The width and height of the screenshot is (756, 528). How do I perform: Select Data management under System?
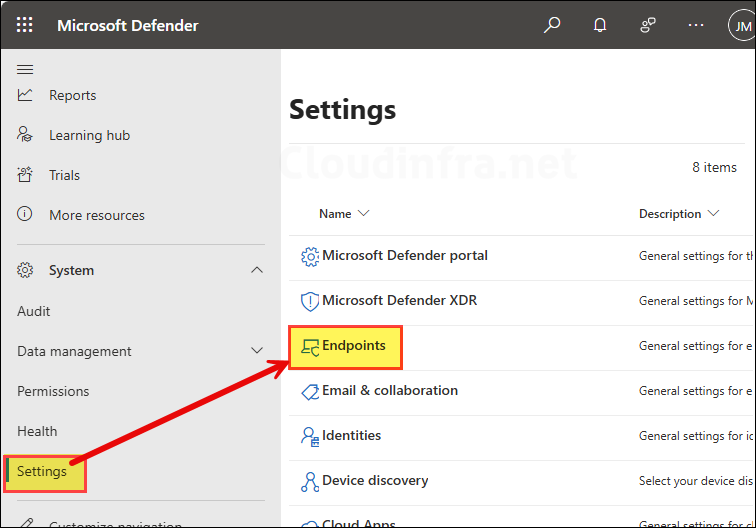[74, 352]
